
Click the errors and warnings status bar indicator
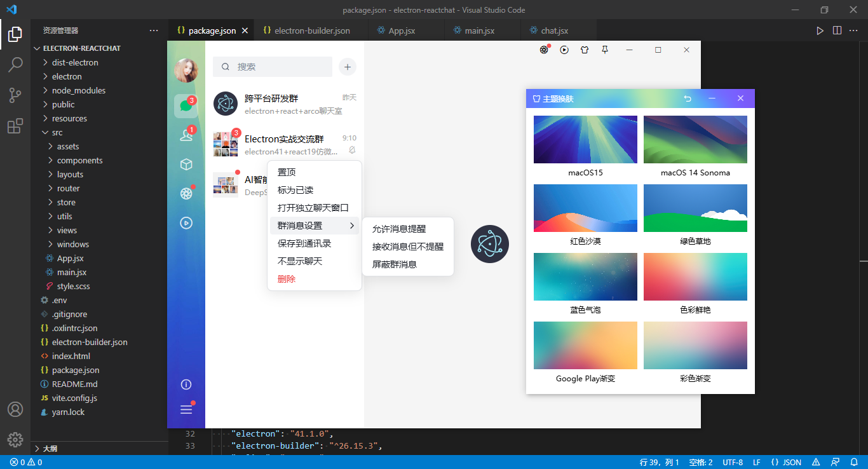(x=26, y=462)
